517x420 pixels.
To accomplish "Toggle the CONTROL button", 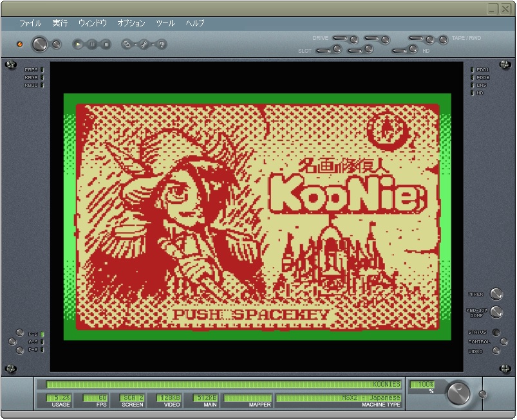I will [x=503, y=342].
